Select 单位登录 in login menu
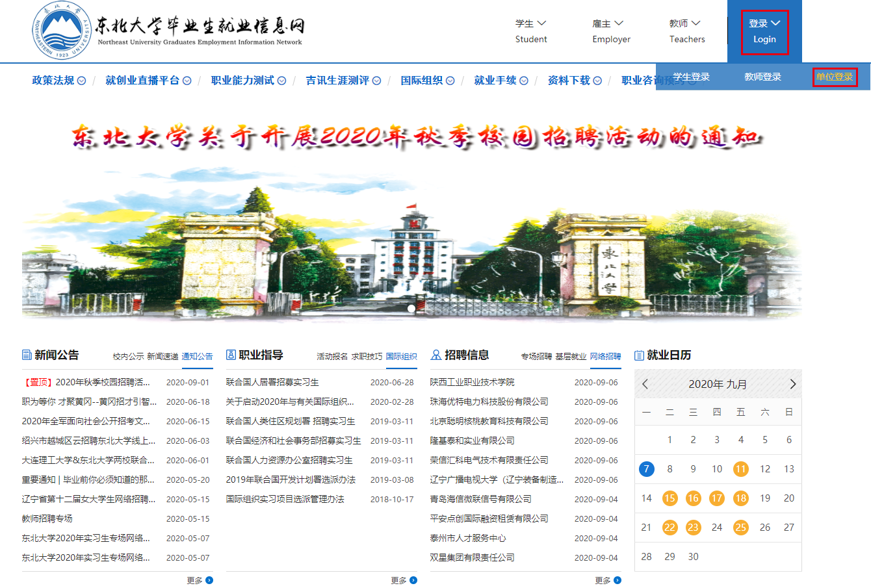The height and width of the screenshot is (588, 871). point(835,77)
